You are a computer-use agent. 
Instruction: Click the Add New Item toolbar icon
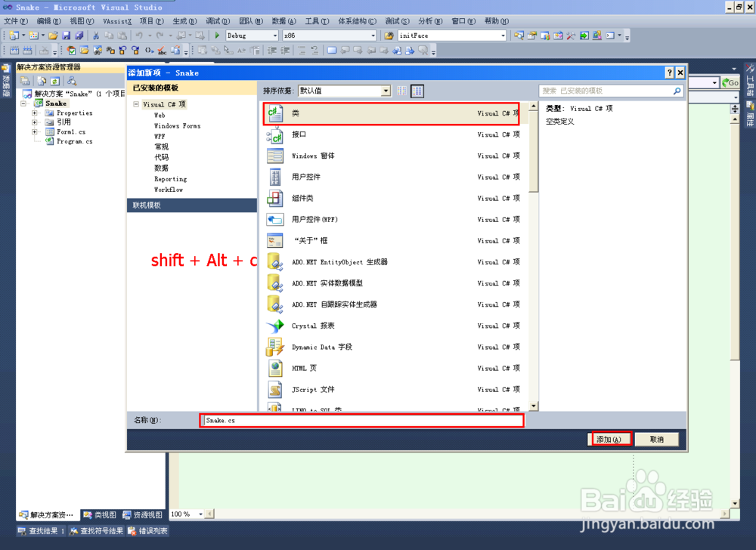pyautogui.click(x=35, y=36)
